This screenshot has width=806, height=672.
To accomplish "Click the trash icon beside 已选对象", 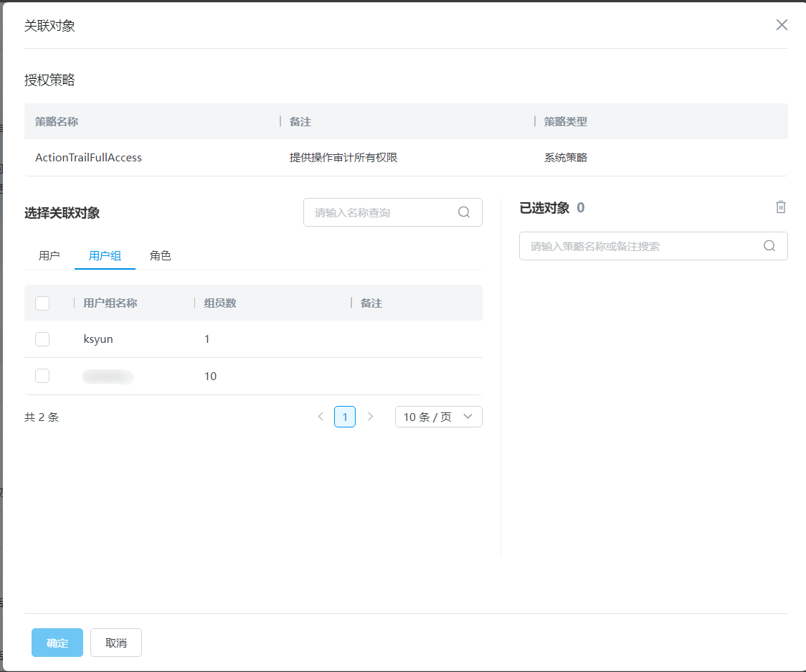I will click(781, 207).
